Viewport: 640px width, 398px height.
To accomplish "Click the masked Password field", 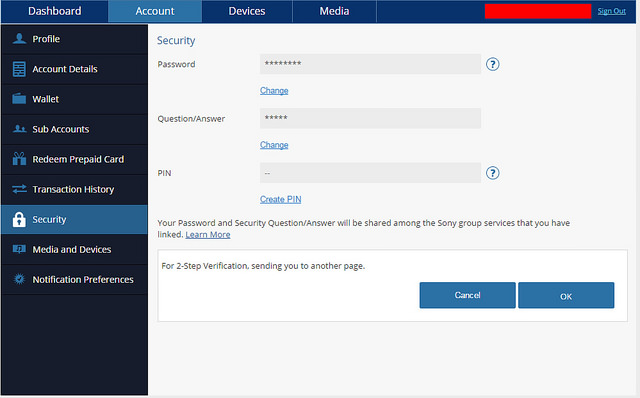I will [370, 64].
